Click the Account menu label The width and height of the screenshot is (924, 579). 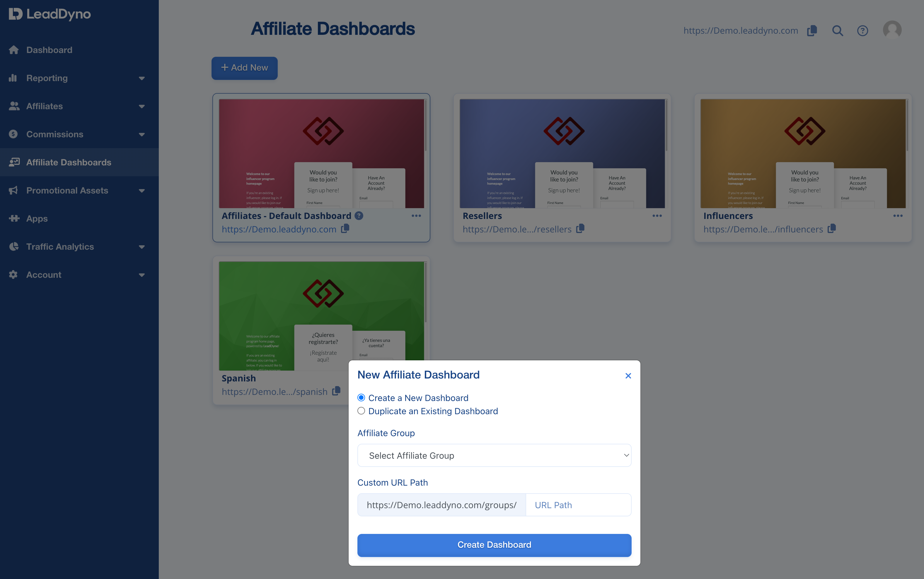[44, 275]
